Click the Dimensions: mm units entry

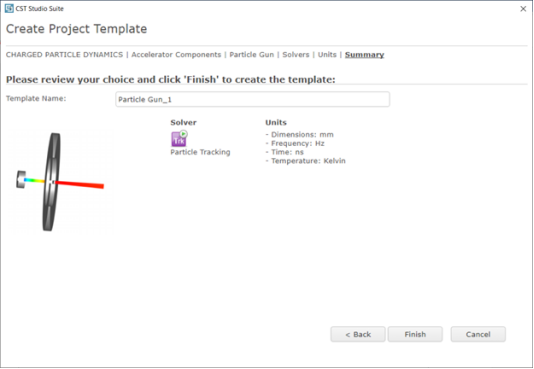coord(300,134)
